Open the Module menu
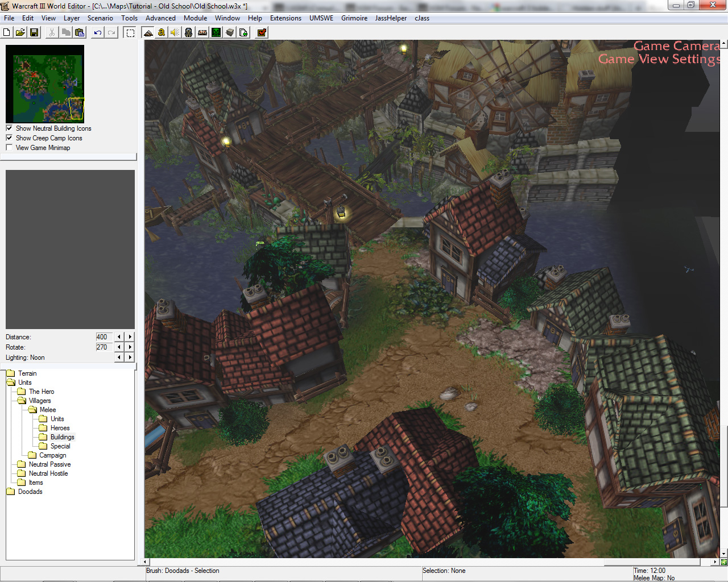The width and height of the screenshot is (728, 582). [x=195, y=18]
